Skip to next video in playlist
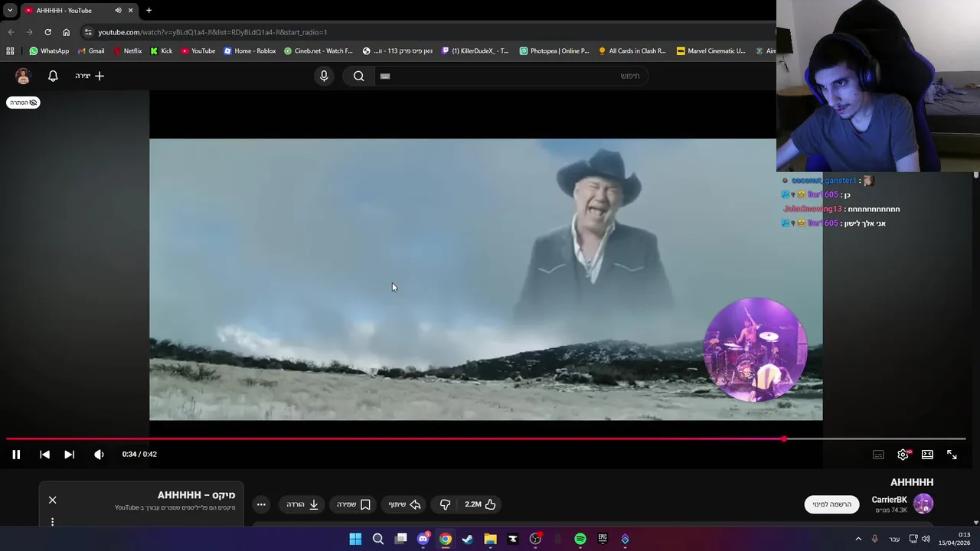Viewport: 980px width, 551px height. [69, 455]
